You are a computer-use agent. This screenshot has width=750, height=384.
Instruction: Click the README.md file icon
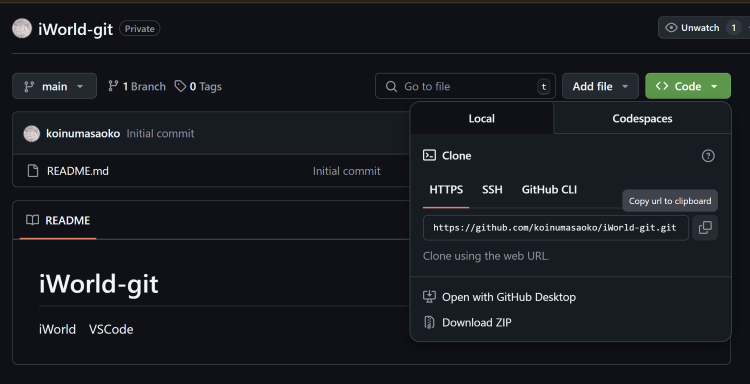(x=33, y=171)
